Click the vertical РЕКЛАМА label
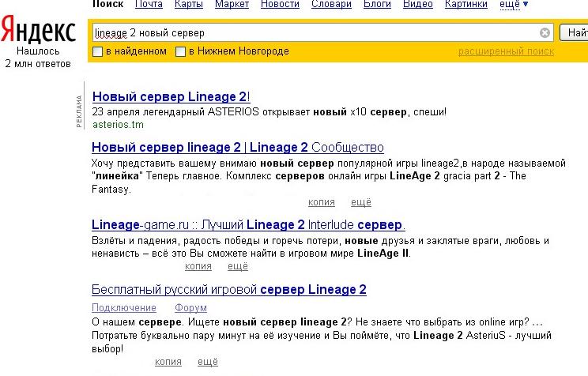 point(79,111)
